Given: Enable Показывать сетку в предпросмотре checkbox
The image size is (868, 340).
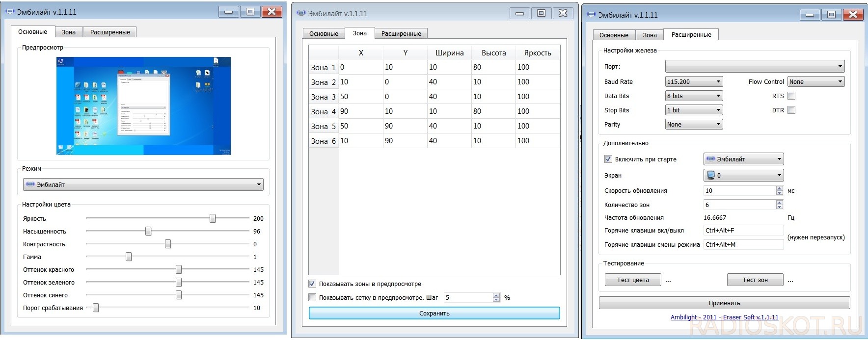Looking at the screenshot, I should click(312, 297).
